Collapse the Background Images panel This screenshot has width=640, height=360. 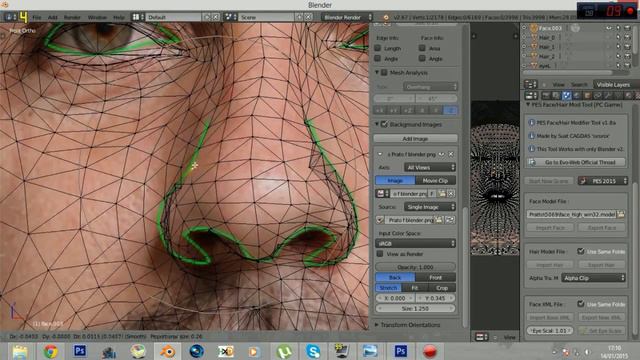[x=377, y=124]
